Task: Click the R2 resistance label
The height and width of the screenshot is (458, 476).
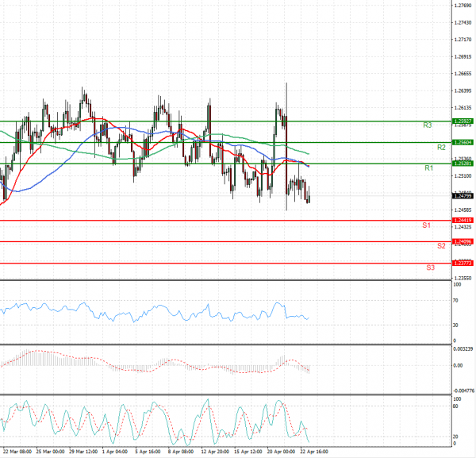Action: coord(441,148)
